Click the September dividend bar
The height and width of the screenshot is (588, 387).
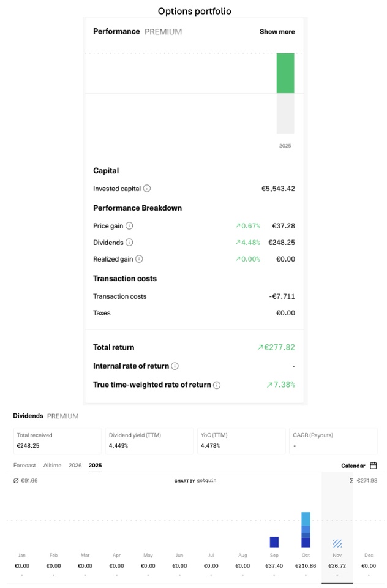[x=274, y=542]
